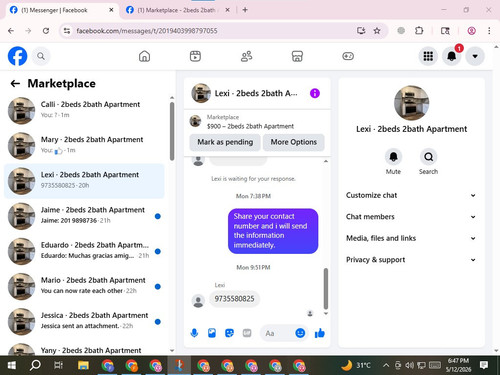Switch to the Marketplace 2beds 2bath tab
Image resolution: width=500 pixels, height=375 pixels.
click(x=176, y=10)
